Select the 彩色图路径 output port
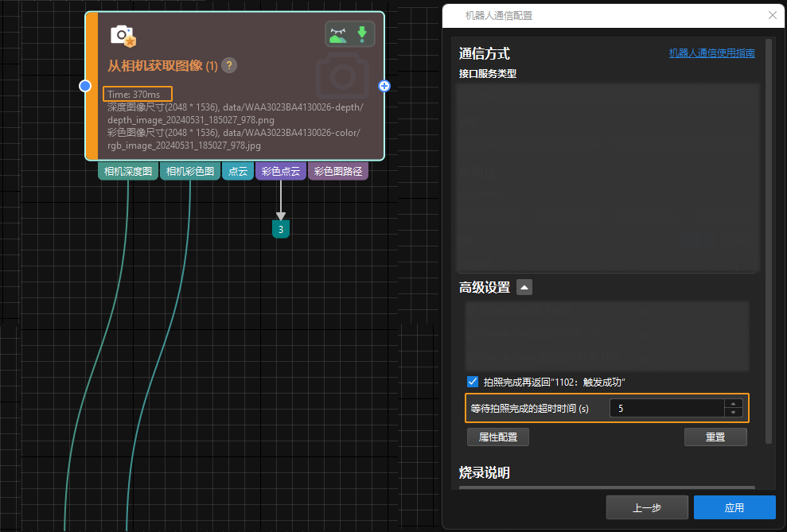This screenshot has width=787, height=532. (x=338, y=172)
